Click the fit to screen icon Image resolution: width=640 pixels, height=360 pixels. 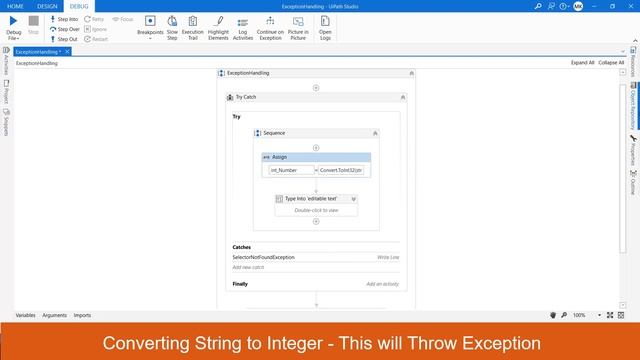(x=610, y=315)
